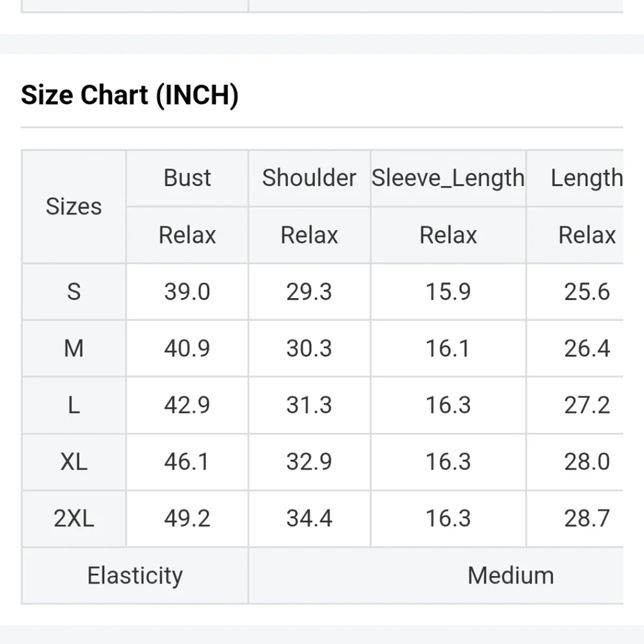644x644 pixels.
Task: Select the size M row label
Action: [x=73, y=348]
